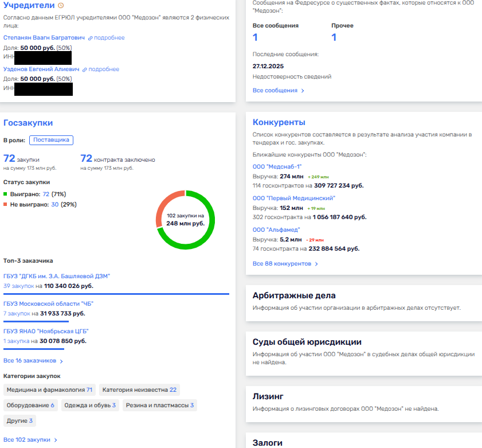Click the chevron arrow after Все 102 закупки
Image resolution: width=482 pixels, height=448 pixels.
click(x=56, y=440)
